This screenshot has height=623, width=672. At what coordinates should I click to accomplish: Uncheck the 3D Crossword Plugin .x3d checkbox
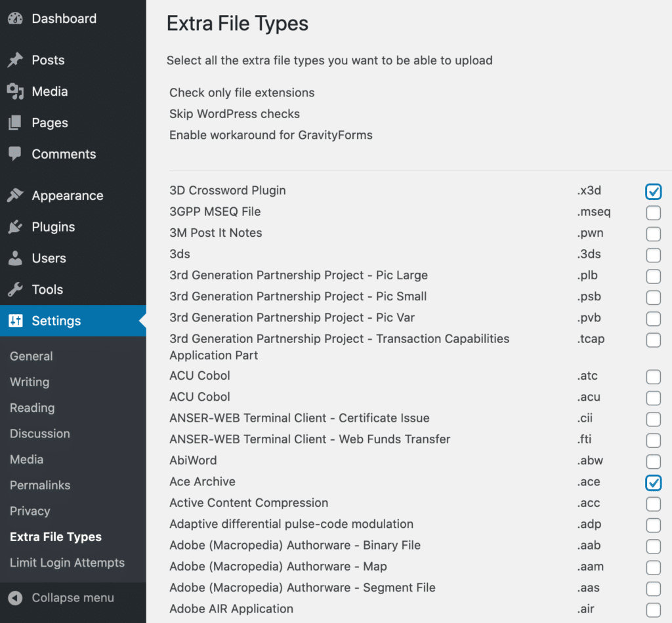pos(653,191)
